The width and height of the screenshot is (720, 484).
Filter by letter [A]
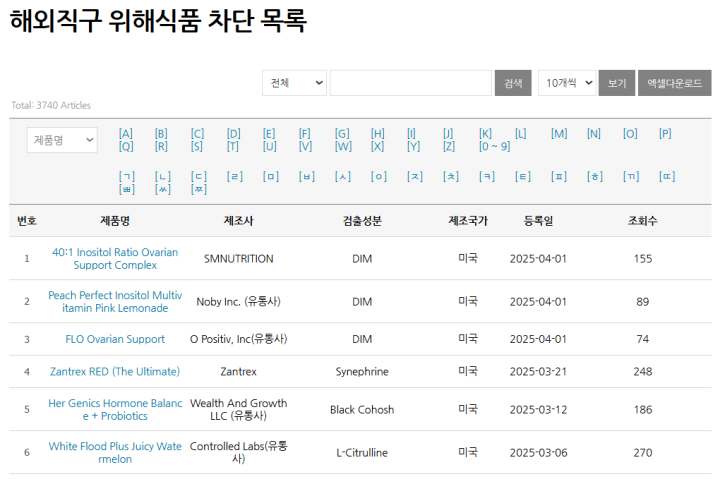tap(126, 134)
